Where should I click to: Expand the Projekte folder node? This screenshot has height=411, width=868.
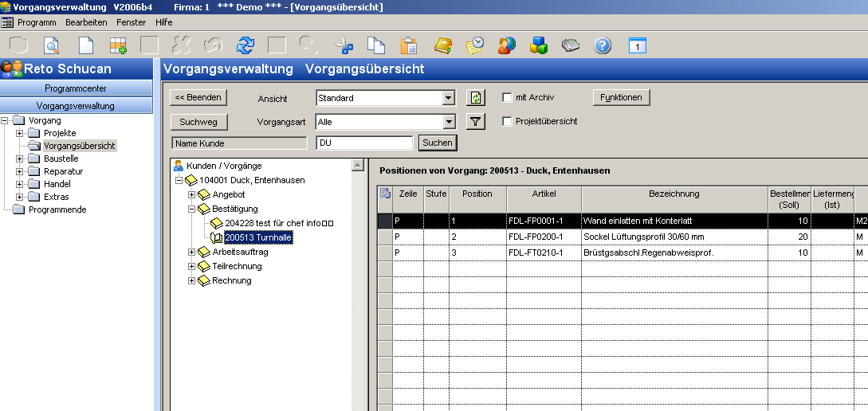pyautogui.click(x=20, y=133)
